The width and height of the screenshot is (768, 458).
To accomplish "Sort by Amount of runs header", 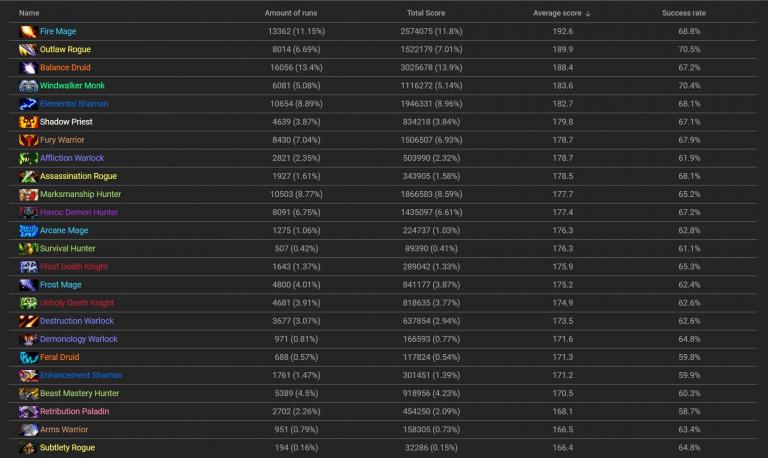I will point(291,13).
